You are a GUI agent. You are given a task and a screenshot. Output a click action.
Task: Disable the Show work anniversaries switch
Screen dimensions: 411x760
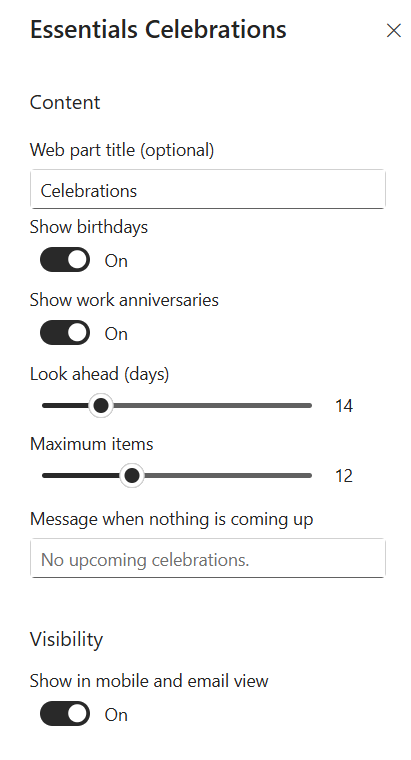[x=65, y=332]
